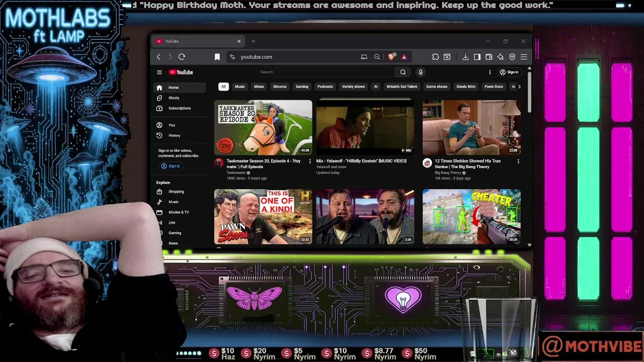Open Brave VPN shield icon
This screenshot has height=362, width=644.
point(512,57)
